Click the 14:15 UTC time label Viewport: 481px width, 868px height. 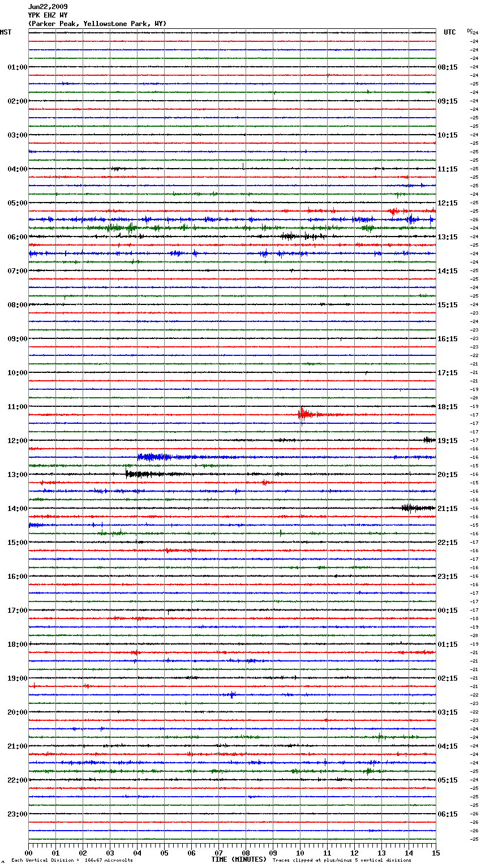click(448, 271)
